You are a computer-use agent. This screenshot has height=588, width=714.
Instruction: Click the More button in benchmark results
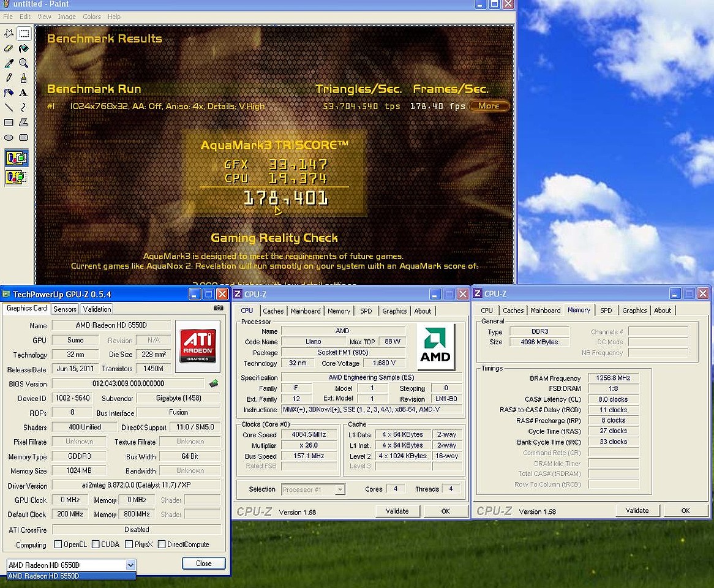coord(489,106)
